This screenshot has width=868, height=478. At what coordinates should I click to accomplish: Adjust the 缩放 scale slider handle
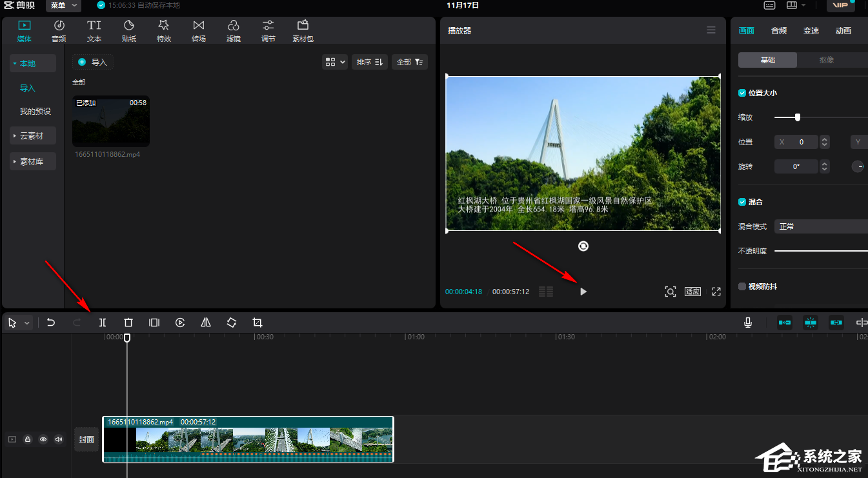tap(798, 117)
